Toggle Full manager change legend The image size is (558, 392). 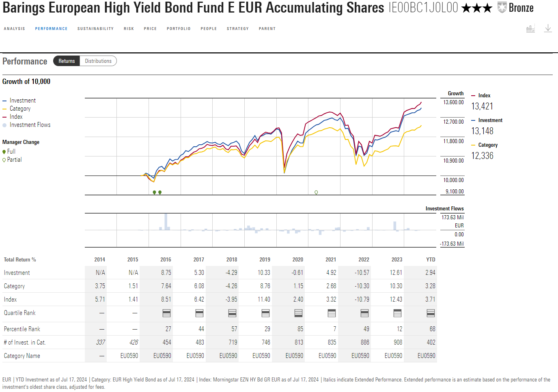point(9,152)
